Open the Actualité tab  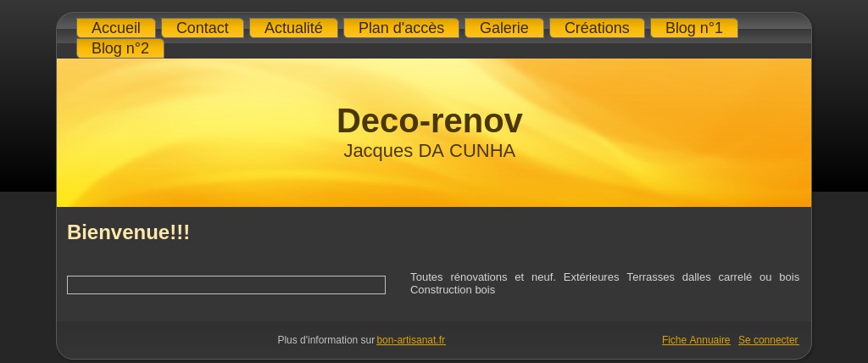pos(293,28)
